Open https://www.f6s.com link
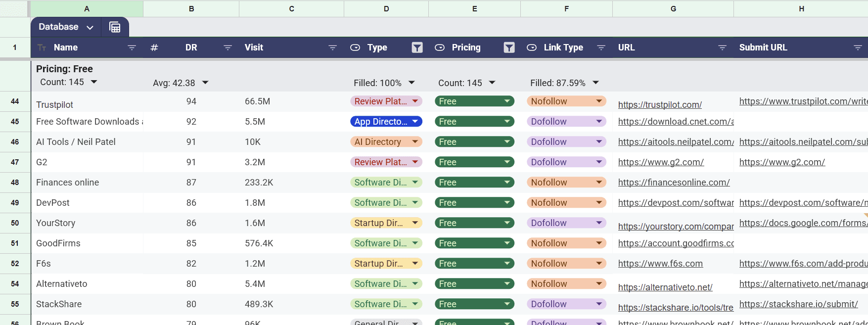Viewport: 868px width, 325px height. (660, 264)
